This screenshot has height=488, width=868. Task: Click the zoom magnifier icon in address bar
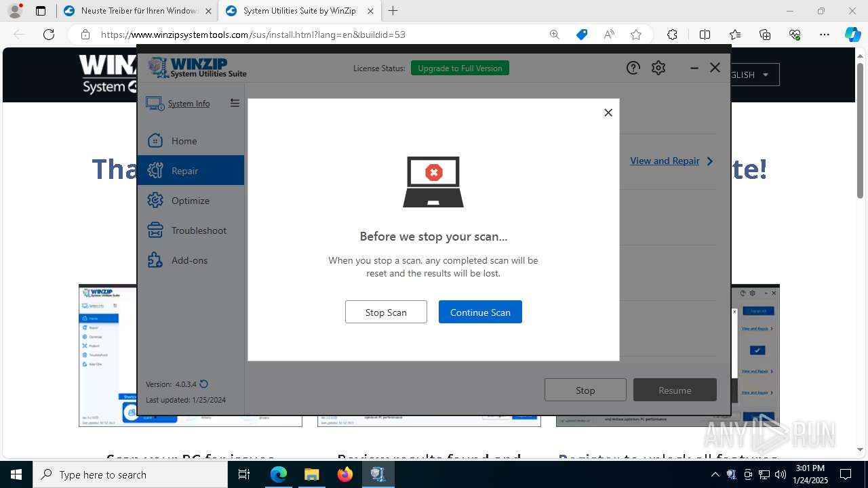click(x=555, y=35)
